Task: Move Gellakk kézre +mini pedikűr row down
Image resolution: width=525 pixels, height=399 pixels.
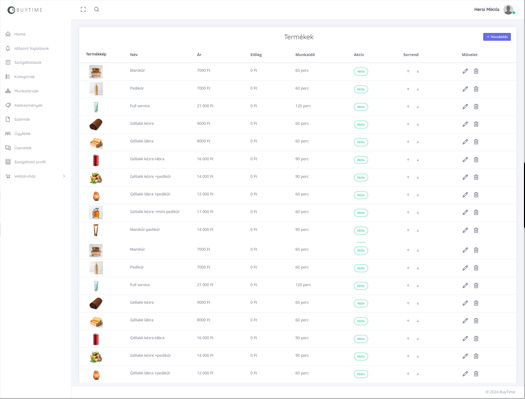Action: [418, 212]
